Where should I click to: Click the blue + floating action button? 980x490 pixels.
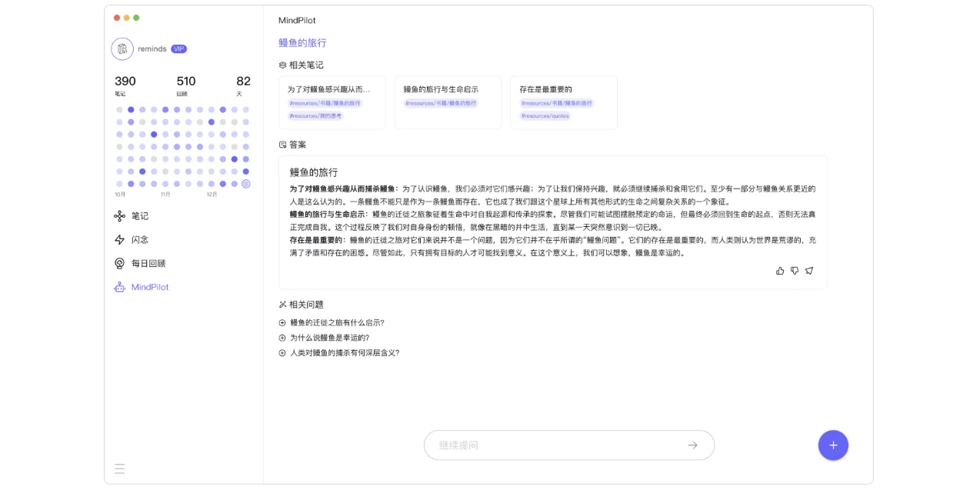tap(833, 445)
